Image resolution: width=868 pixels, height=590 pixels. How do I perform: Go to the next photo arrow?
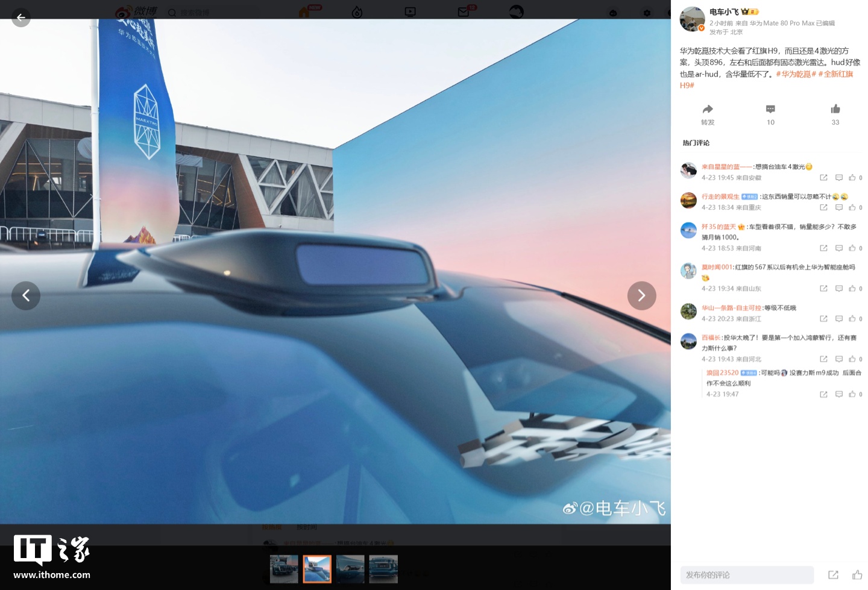641,295
